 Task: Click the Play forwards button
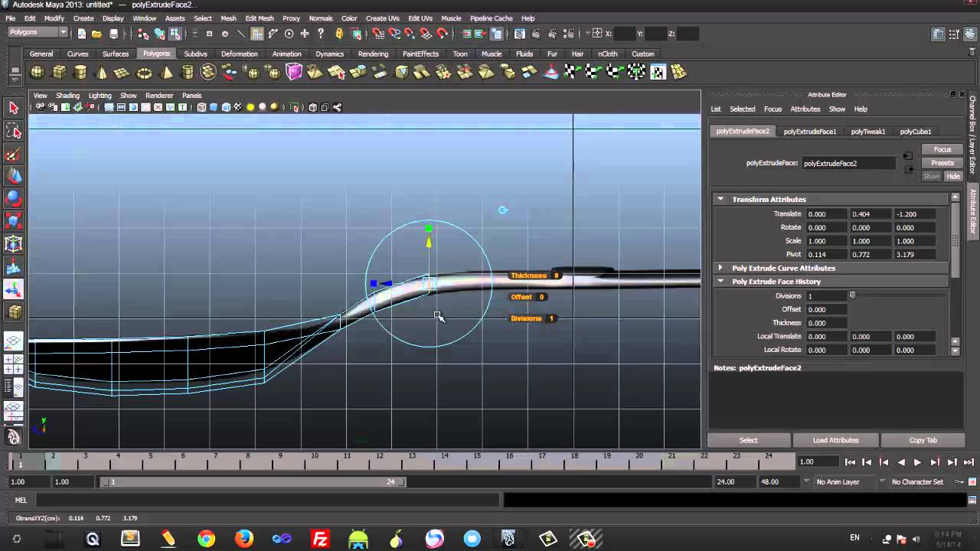[x=917, y=462]
